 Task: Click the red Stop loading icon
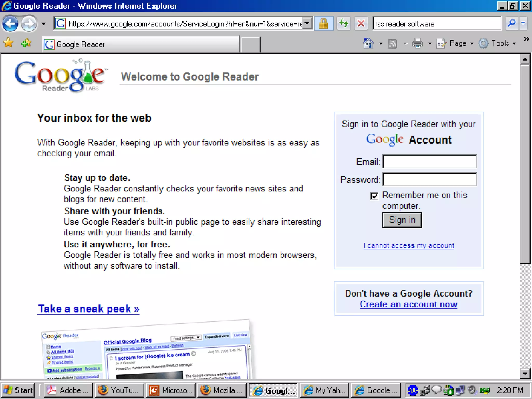pos(361,24)
